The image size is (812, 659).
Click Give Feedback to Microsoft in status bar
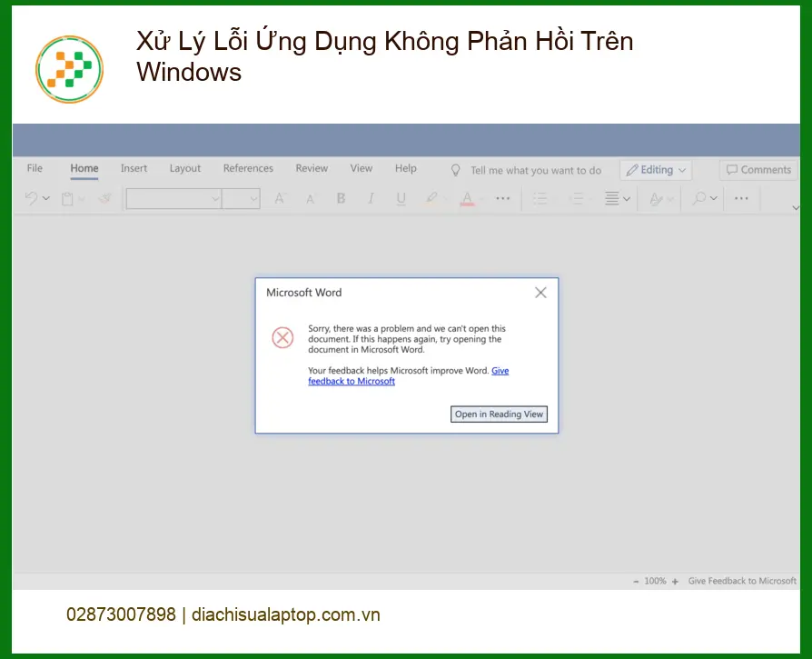tap(742, 582)
